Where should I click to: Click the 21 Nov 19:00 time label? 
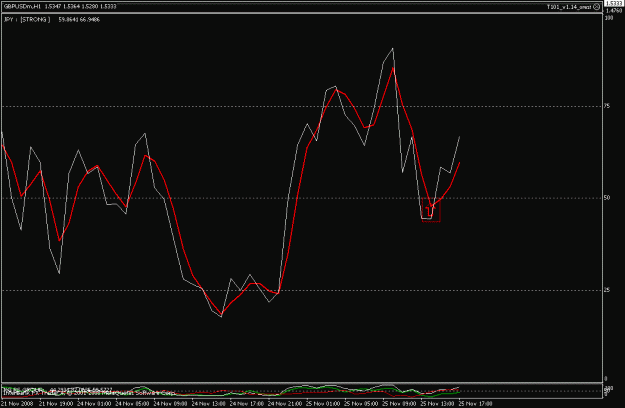click(56, 404)
